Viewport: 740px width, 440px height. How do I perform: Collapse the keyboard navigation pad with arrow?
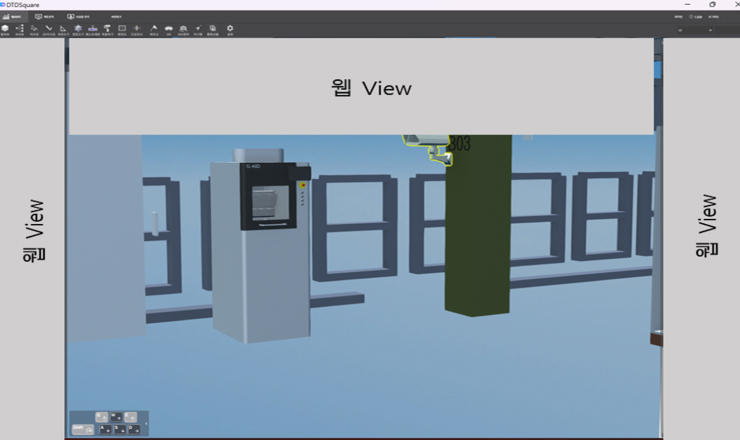click(146, 424)
